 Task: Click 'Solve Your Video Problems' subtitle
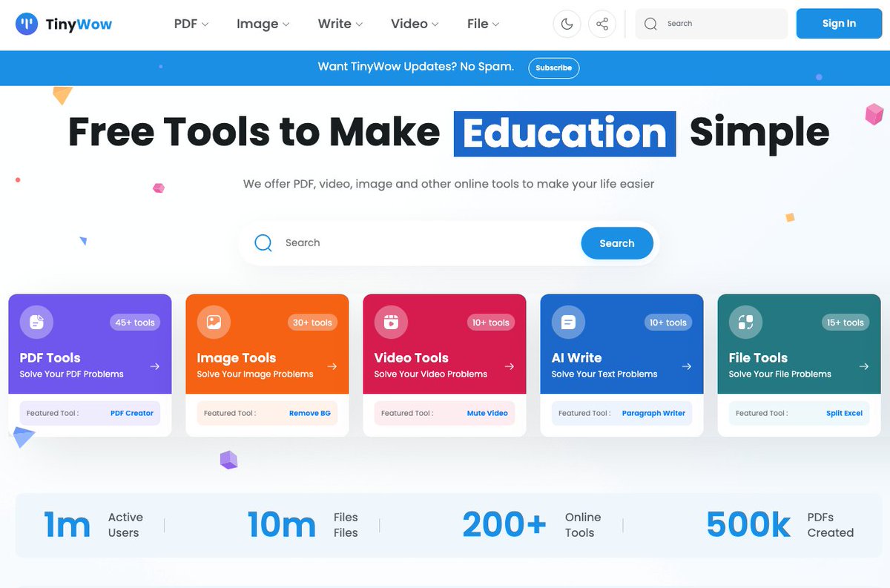coord(431,374)
